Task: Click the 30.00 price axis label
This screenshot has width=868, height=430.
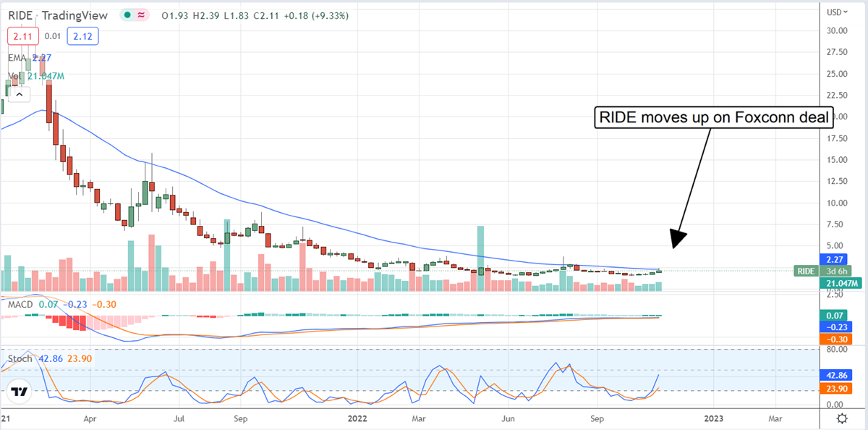Action: (837, 30)
